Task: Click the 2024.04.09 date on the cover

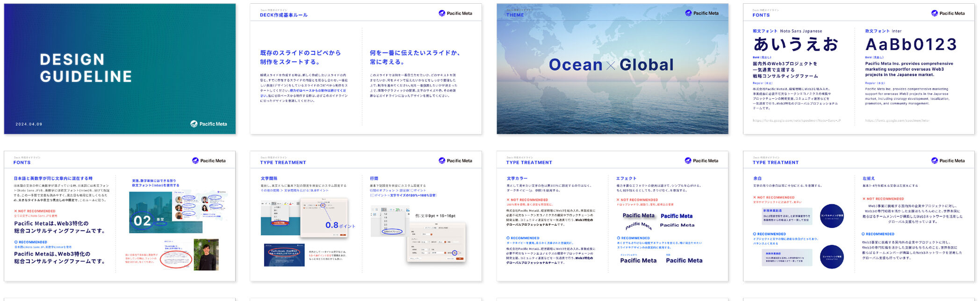Action: (29, 125)
